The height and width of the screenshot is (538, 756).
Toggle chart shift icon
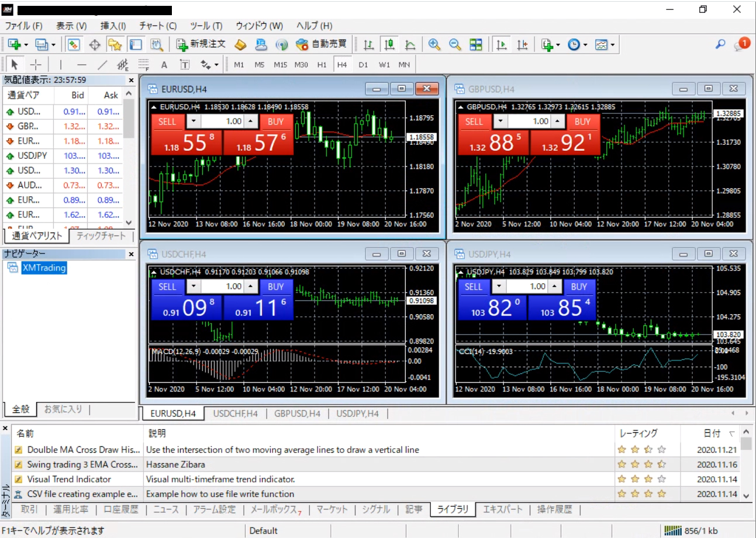[522, 44]
